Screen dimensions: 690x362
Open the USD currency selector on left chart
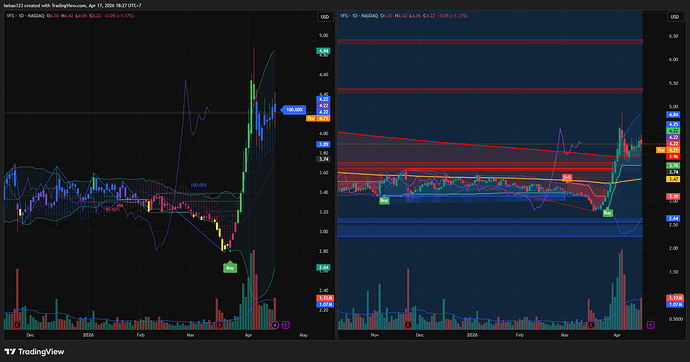[324, 17]
